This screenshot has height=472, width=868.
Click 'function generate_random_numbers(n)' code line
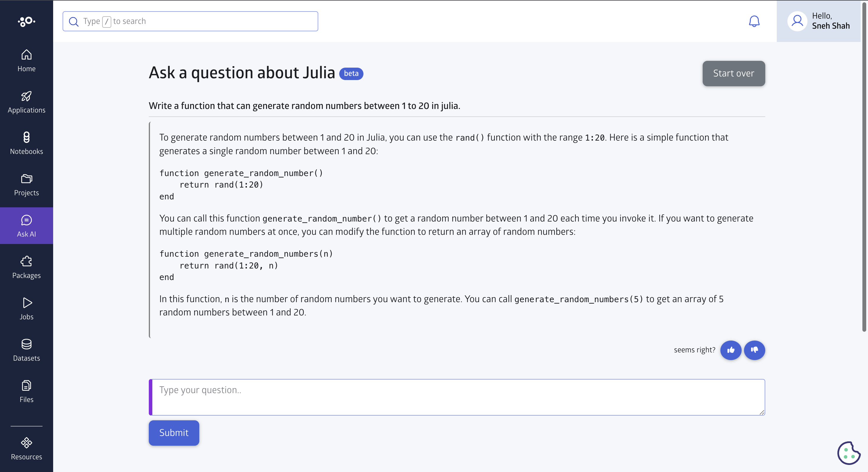point(246,254)
